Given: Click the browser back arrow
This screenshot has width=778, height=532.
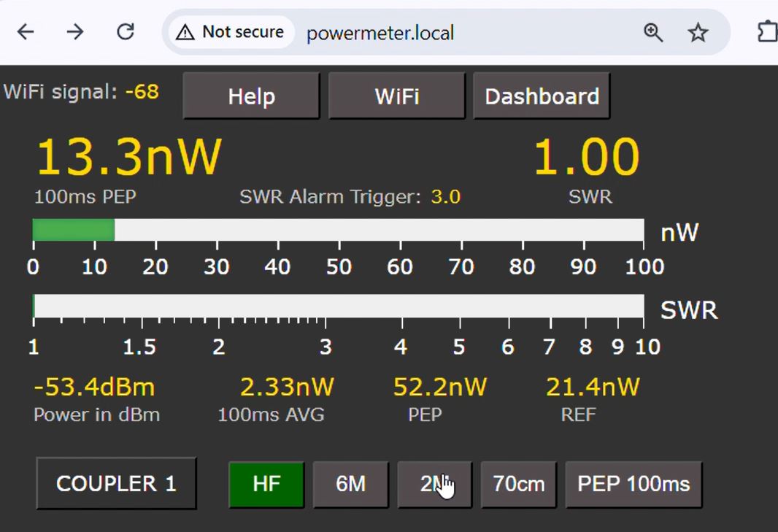Looking at the screenshot, I should coord(26,32).
